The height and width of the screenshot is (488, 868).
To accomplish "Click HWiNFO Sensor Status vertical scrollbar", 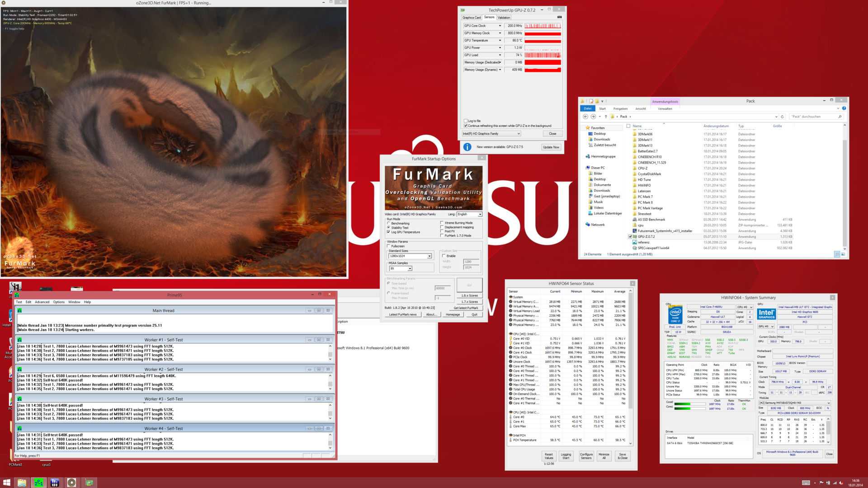I will 631,367.
